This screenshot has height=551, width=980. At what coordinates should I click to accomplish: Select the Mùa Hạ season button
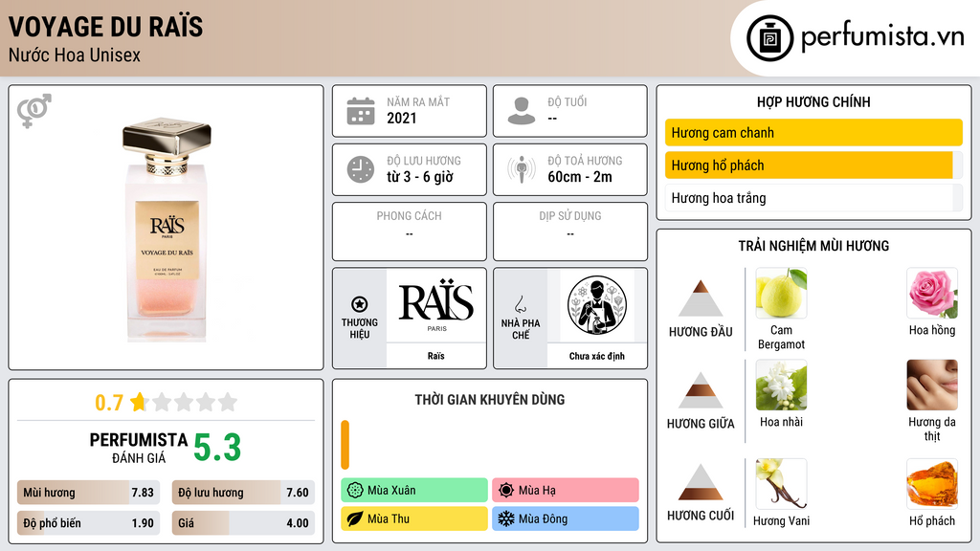(x=566, y=491)
